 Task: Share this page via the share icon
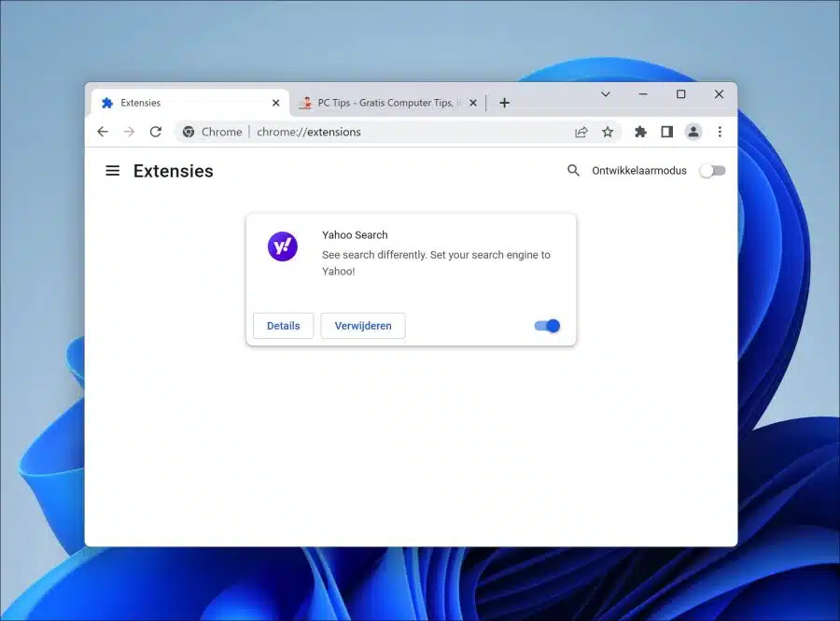click(x=581, y=132)
